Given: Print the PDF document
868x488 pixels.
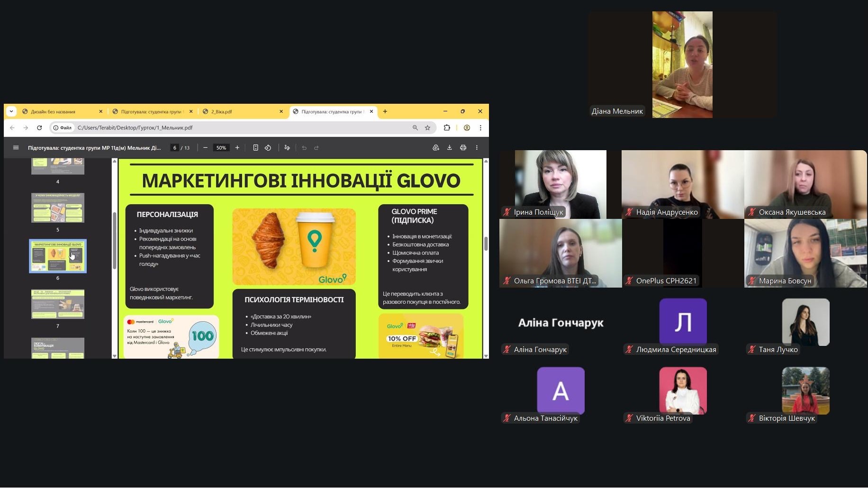Looking at the screenshot, I should 463,148.
